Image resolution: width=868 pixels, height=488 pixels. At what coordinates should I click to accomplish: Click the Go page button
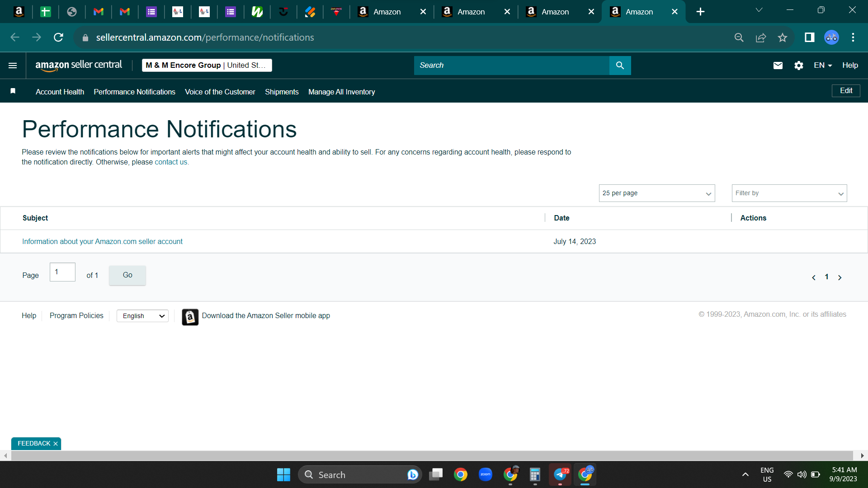tap(127, 275)
